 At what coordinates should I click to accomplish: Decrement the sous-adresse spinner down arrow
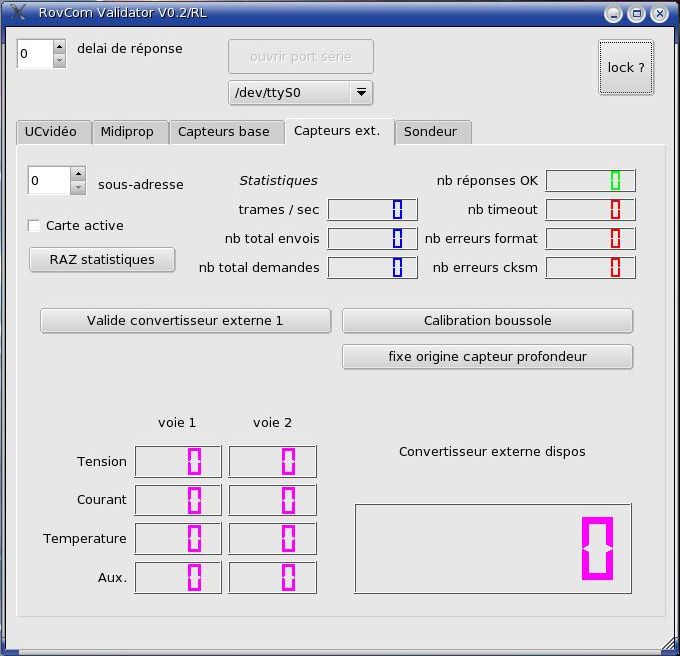click(78, 187)
